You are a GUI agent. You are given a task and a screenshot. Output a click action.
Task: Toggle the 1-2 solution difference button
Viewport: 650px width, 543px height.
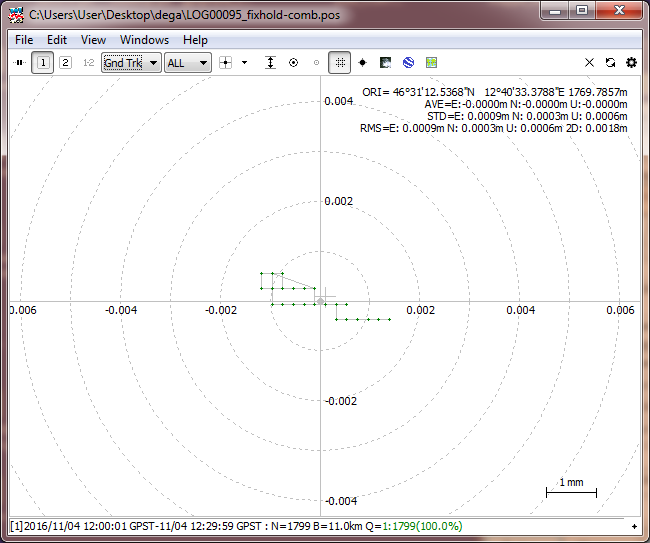pos(88,63)
